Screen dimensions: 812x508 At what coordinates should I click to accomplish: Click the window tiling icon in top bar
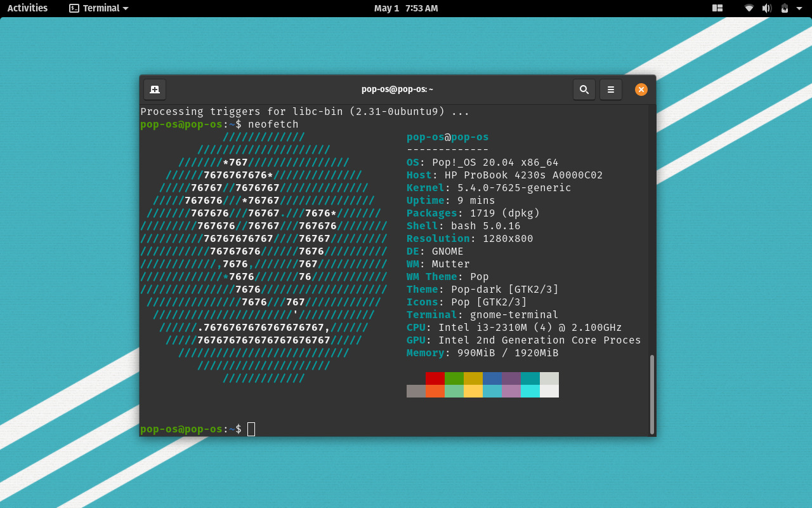[x=717, y=8]
